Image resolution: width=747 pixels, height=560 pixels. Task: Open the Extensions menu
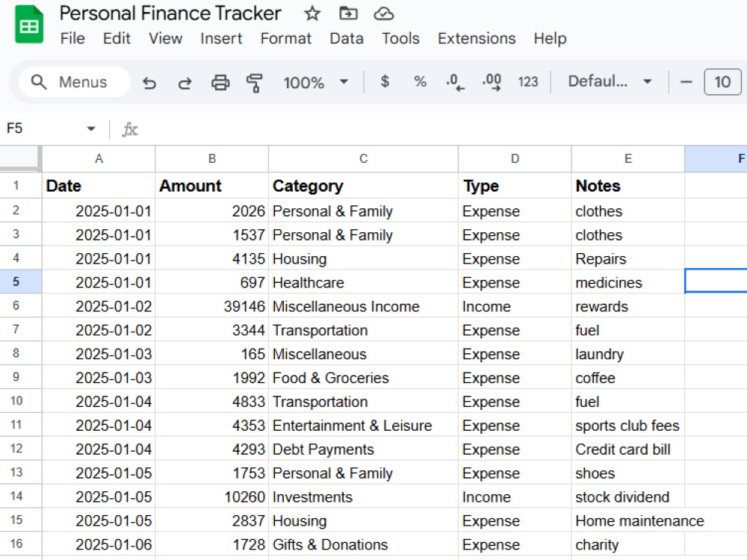pos(477,39)
